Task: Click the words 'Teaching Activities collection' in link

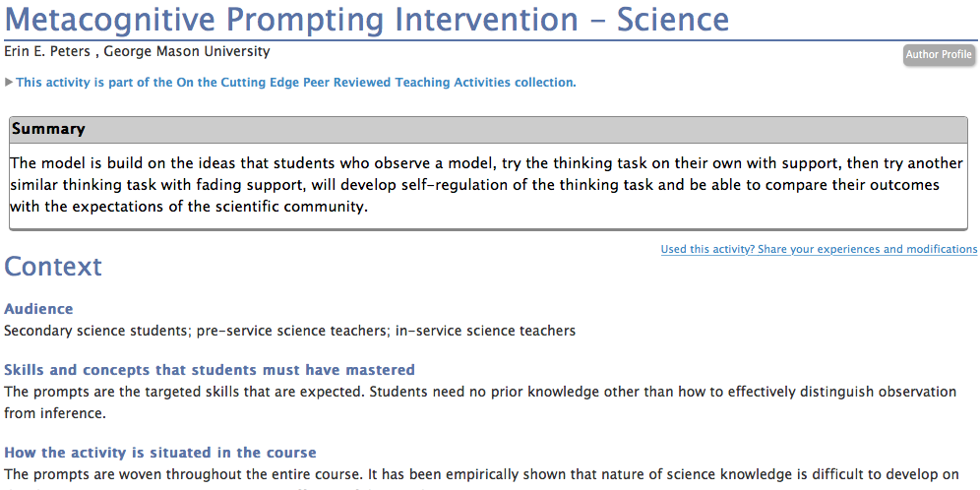Action: click(486, 82)
